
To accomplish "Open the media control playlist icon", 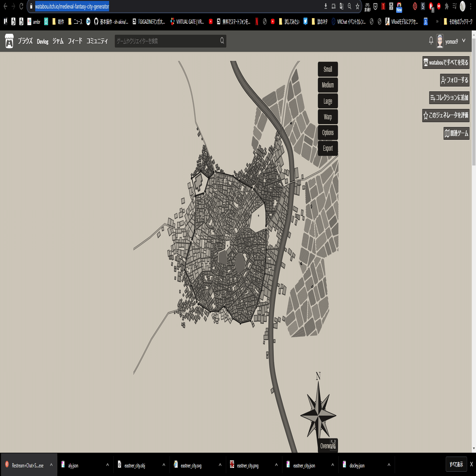I will point(455,6).
